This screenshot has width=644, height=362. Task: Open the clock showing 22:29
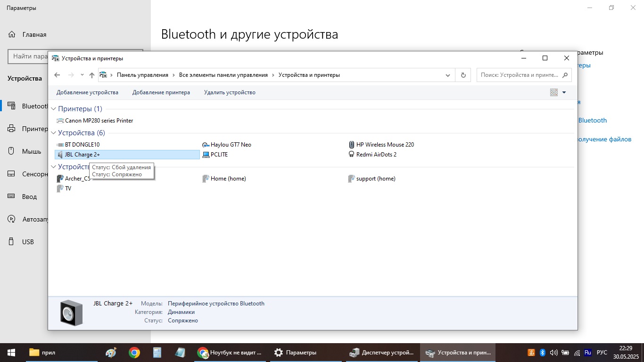tap(626, 353)
